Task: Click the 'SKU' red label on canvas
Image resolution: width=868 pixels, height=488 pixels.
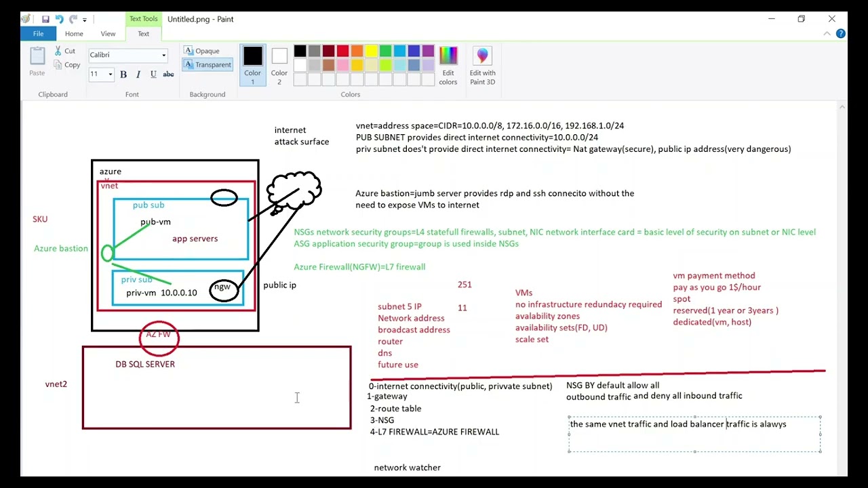Action: [x=40, y=219]
